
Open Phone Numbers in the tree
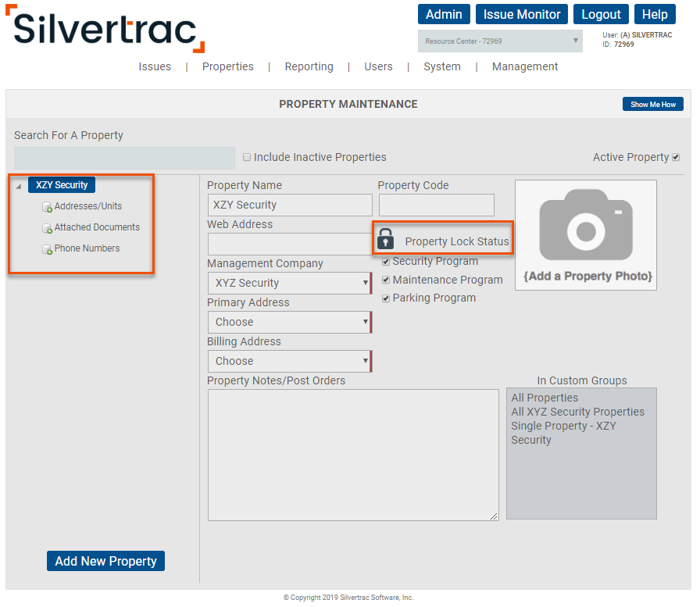coord(87,248)
